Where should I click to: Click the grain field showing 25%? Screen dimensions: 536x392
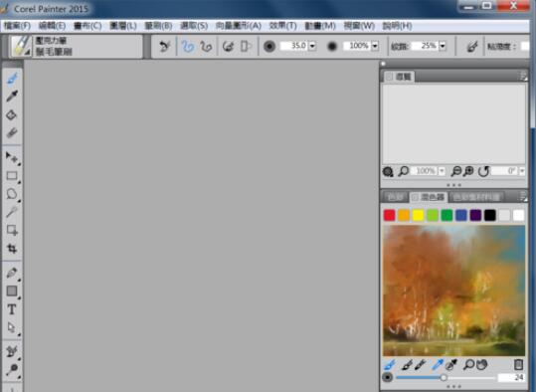pyautogui.click(x=425, y=46)
